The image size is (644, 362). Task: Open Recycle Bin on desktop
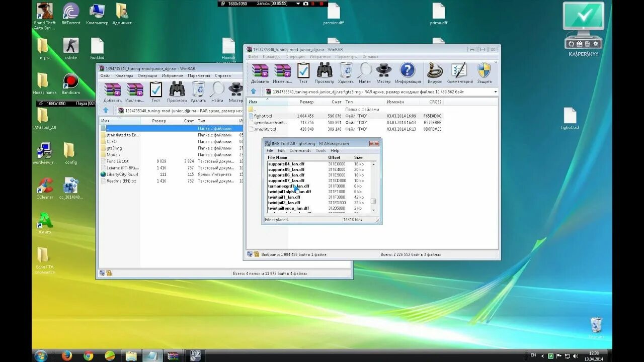point(596,328)
